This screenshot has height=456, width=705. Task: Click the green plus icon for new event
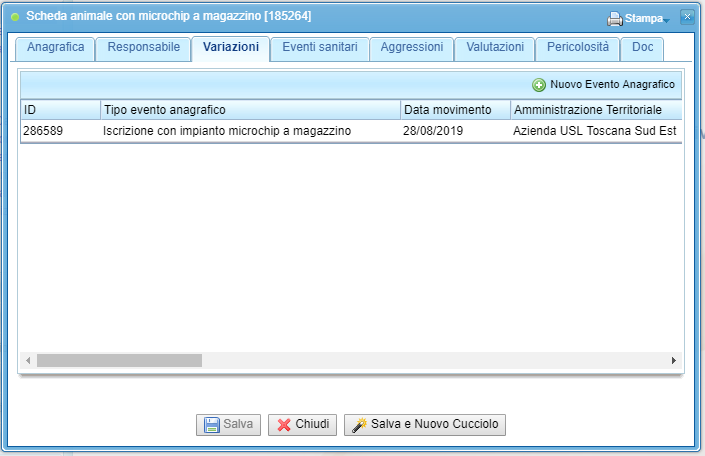539,85
